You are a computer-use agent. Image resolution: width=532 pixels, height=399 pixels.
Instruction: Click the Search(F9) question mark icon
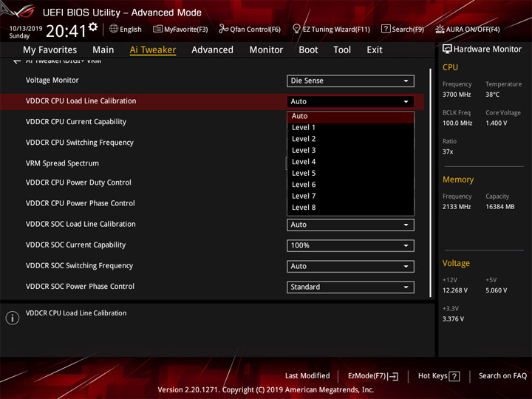(x=386, y=29)
